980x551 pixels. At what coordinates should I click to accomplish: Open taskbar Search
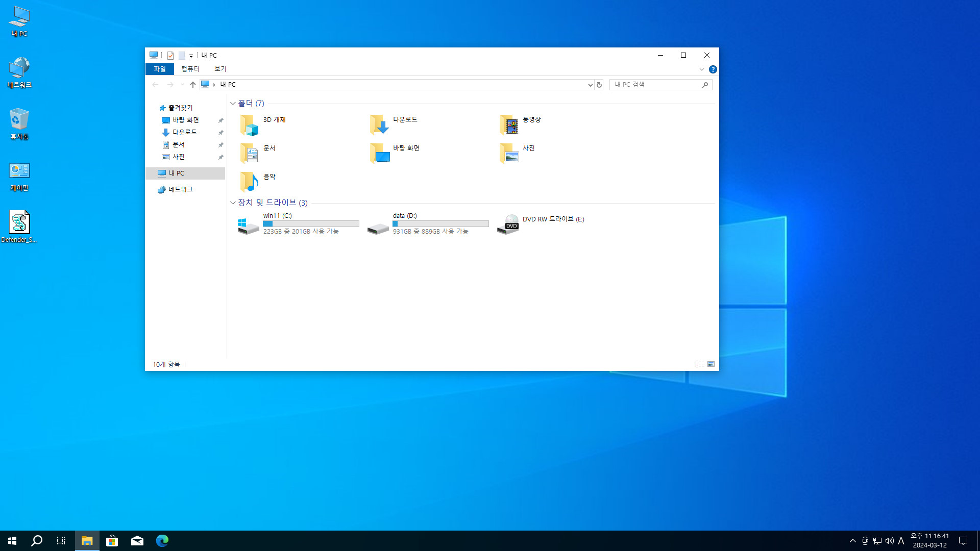(37, 541)
